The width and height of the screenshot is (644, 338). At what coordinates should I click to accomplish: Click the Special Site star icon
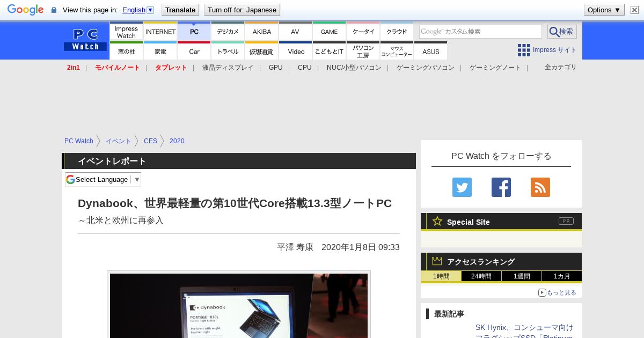437,221
